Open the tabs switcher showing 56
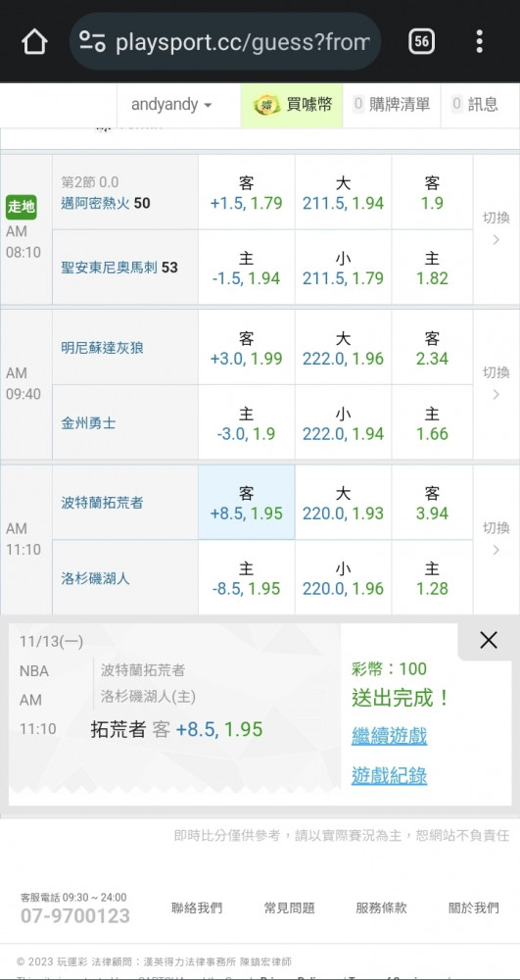 tap(421, 42)
